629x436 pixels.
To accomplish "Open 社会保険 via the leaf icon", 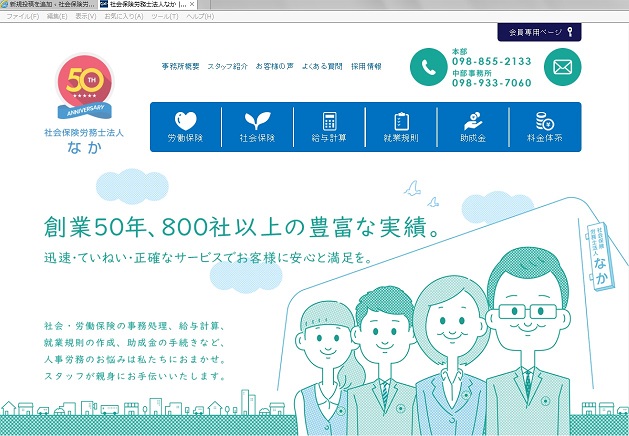I will tap(257, 120).
